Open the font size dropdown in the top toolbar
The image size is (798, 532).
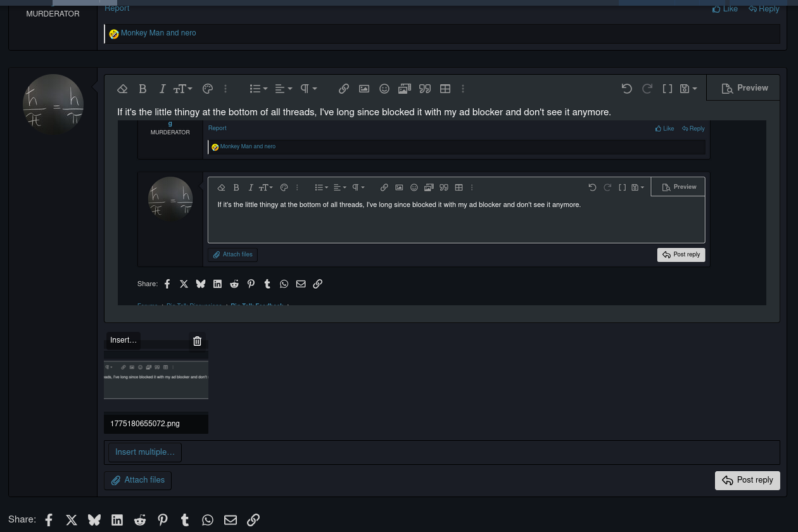[x=182, y=89]
